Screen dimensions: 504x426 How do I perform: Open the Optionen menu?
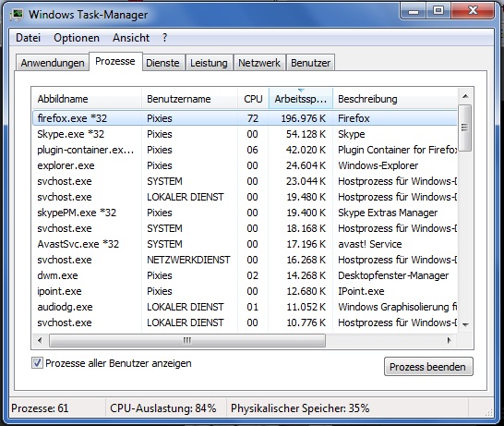77,38
